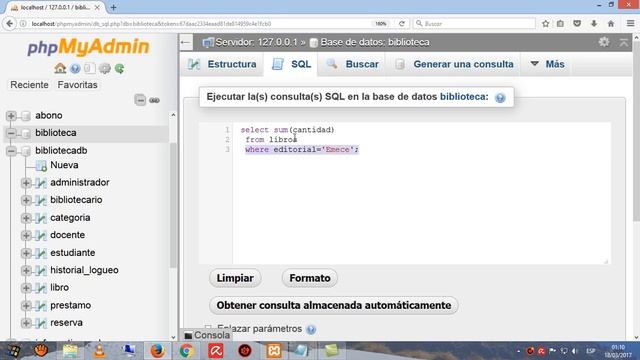This screenshot has width=640, height=360.
Task: Open VLC from the taskbar
Action: (99, 351)
